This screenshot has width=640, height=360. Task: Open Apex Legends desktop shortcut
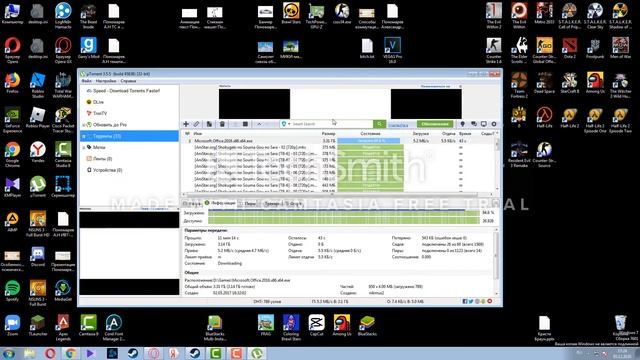63,328
